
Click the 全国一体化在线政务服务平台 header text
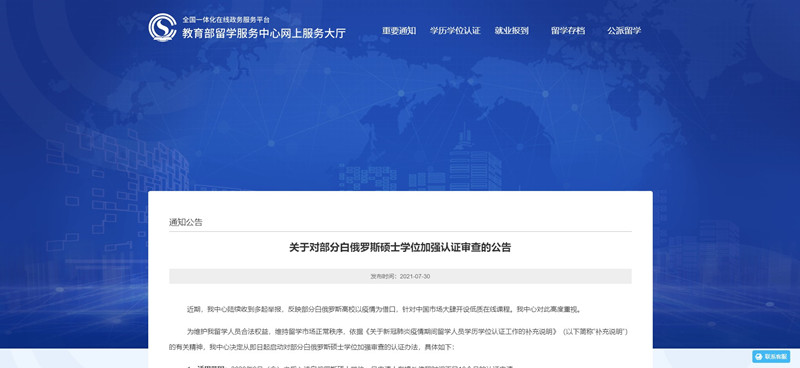point(226,19)
